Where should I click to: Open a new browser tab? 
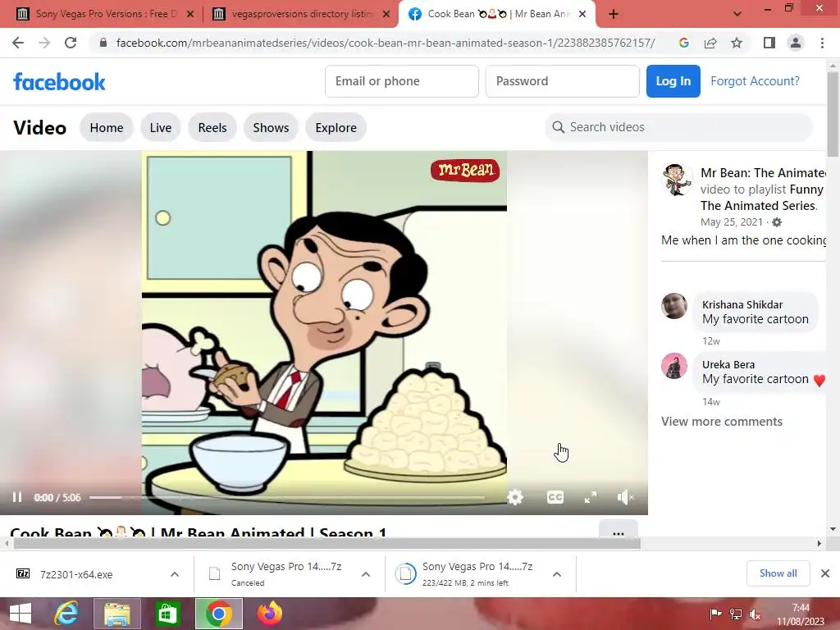click(614, 15)
